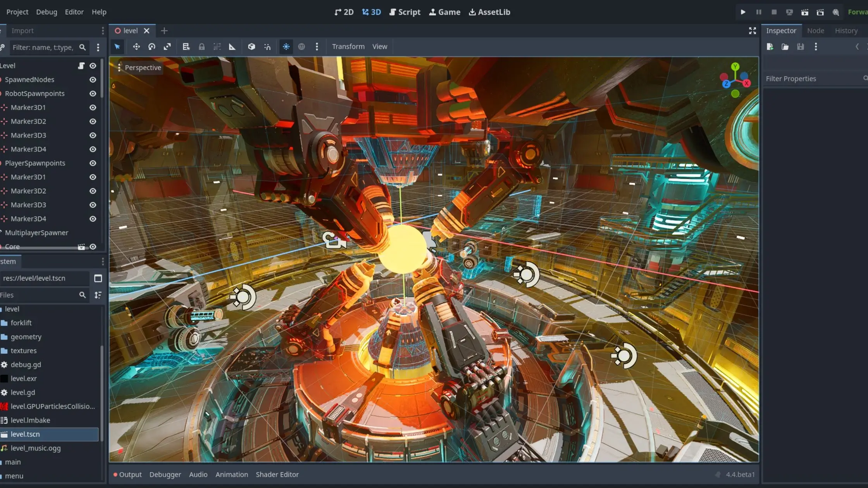
Task: Switch to the Node tab
Action: [x=816, y=31]
